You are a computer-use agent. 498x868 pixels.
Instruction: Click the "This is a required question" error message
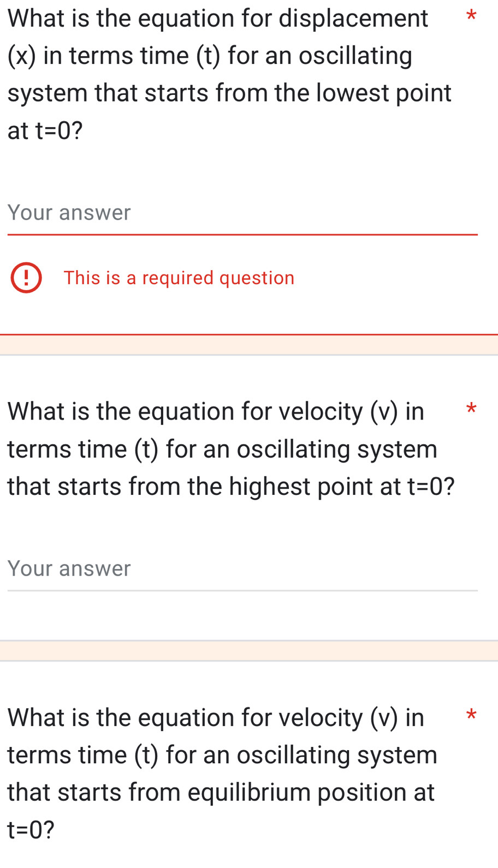point(179,278)
